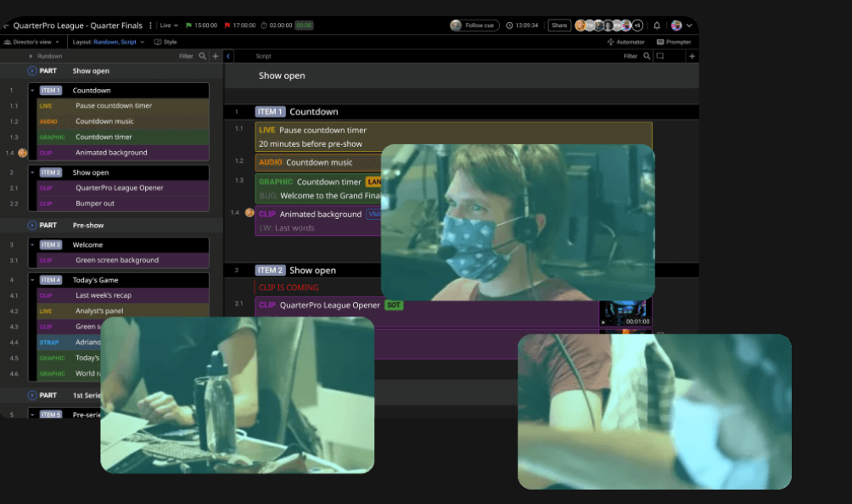Click the Rundown panel Filter field
Viewport: 852px width, 504px height.
[x=186, y=56]
